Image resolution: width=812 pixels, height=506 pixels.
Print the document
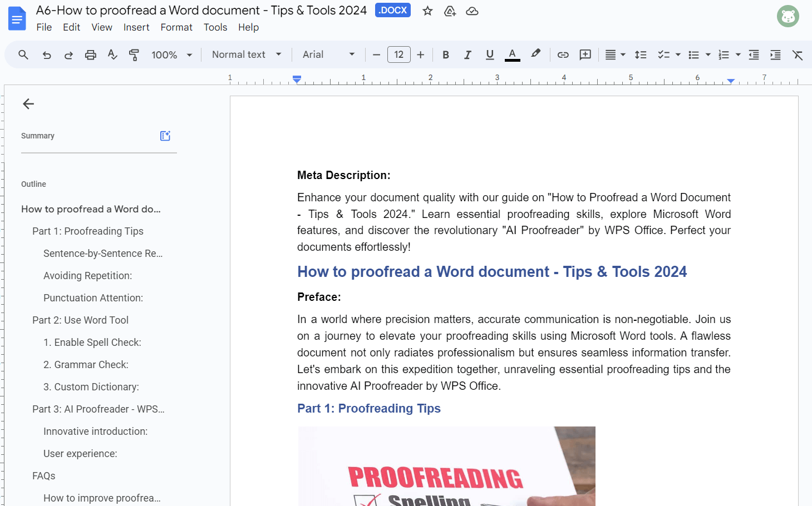point(91,54)
